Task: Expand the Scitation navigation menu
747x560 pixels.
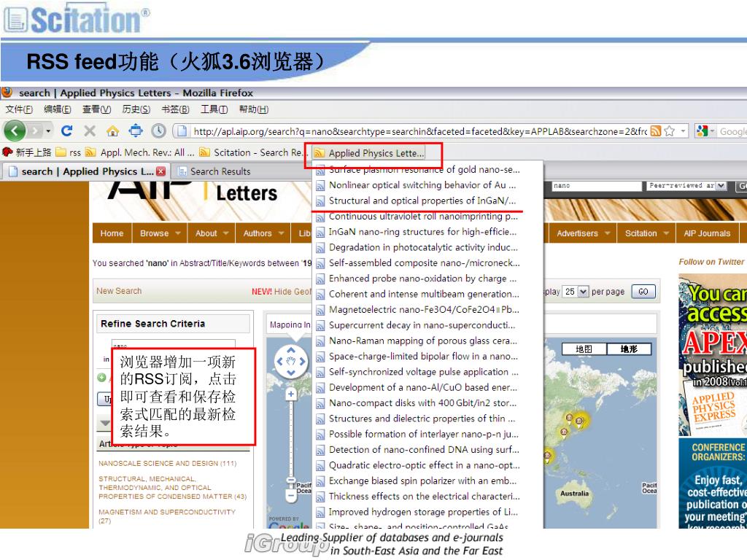Action: pos(646,233)
